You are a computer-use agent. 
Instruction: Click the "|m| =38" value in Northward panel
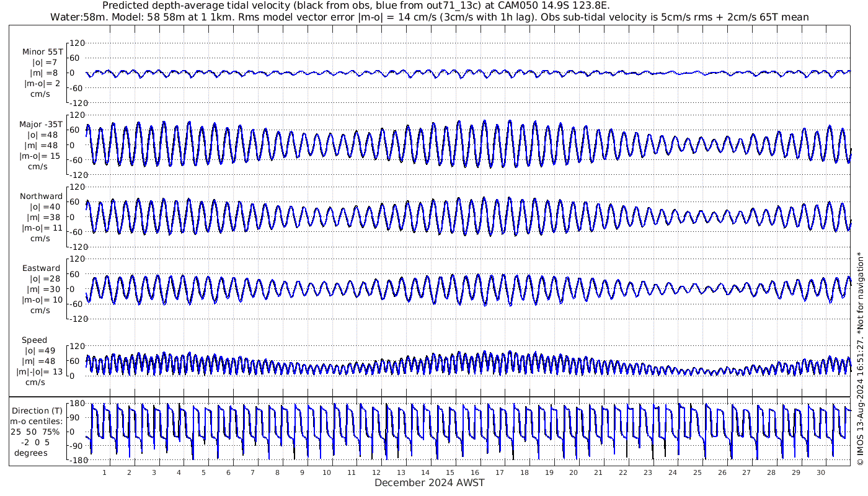point(45,218)
